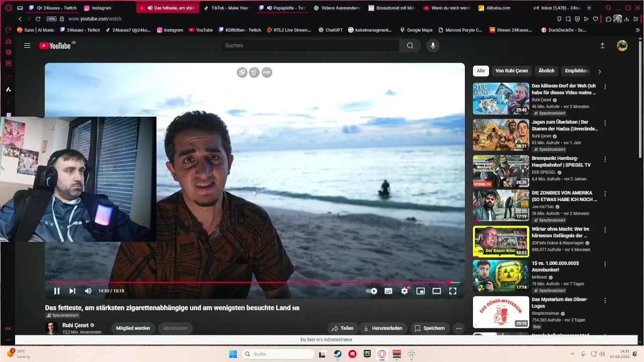The image size is (644, 362).
Task: Click the video pop-out icon above the player
Action: coord(242,72)
